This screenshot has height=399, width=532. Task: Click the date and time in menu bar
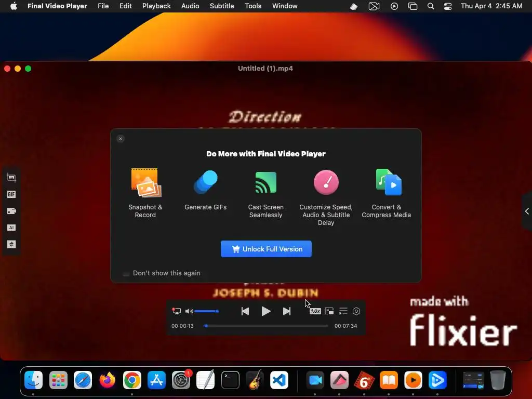click(x=491, y=6)
